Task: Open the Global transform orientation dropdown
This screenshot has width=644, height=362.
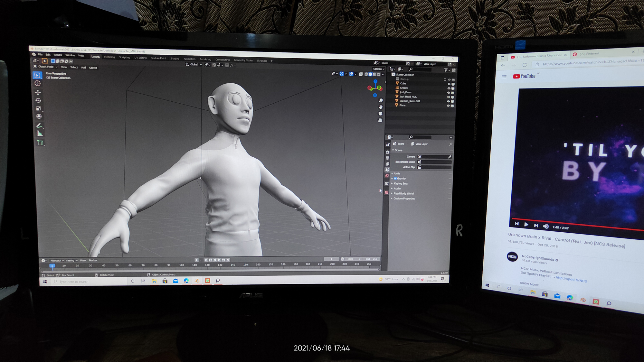Action: 194,65
